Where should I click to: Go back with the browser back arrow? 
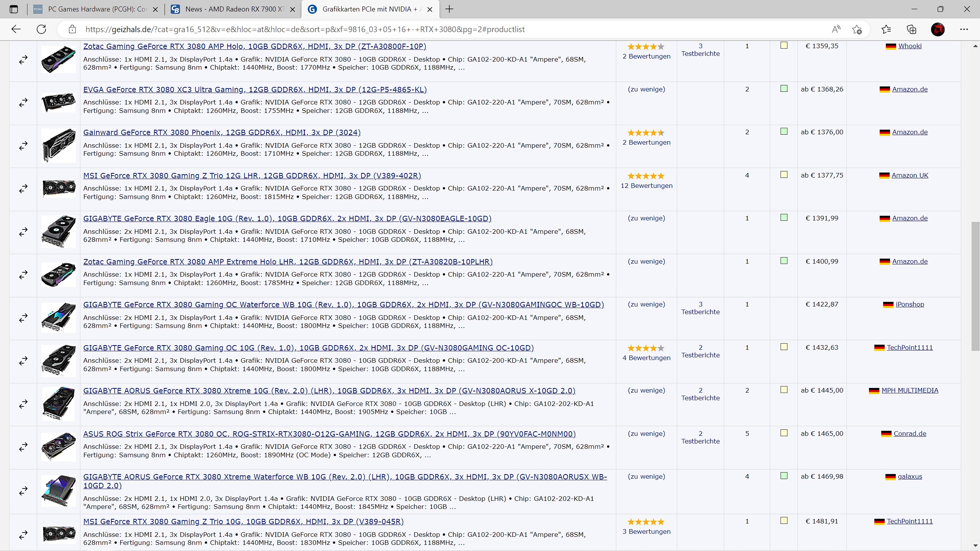[x=16, y=29]
